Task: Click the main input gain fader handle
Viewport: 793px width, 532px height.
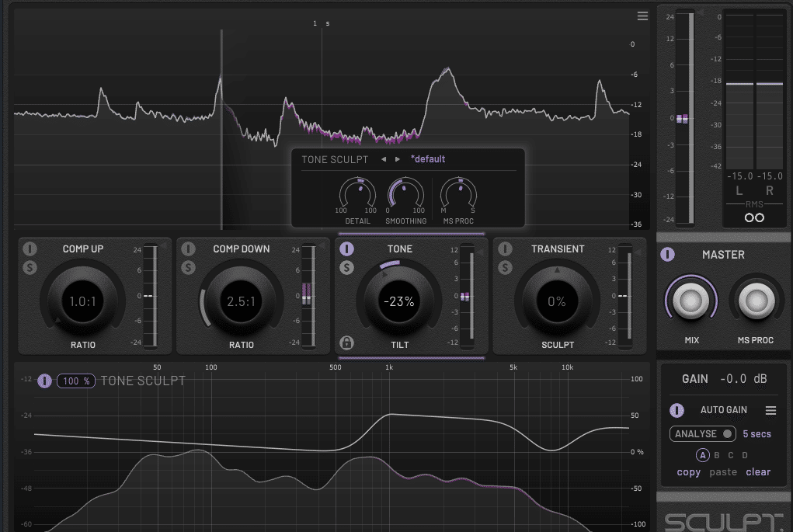Action: (x=682, y=119)
